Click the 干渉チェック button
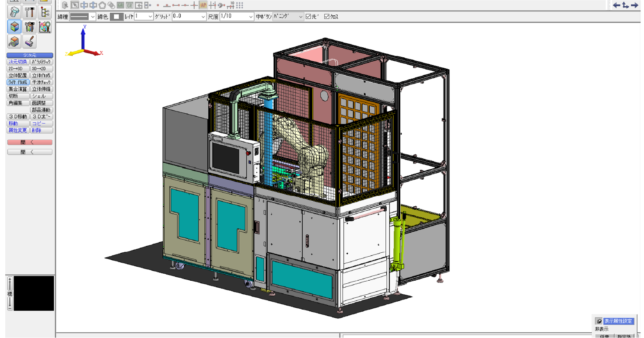 [x=42, y=82]
